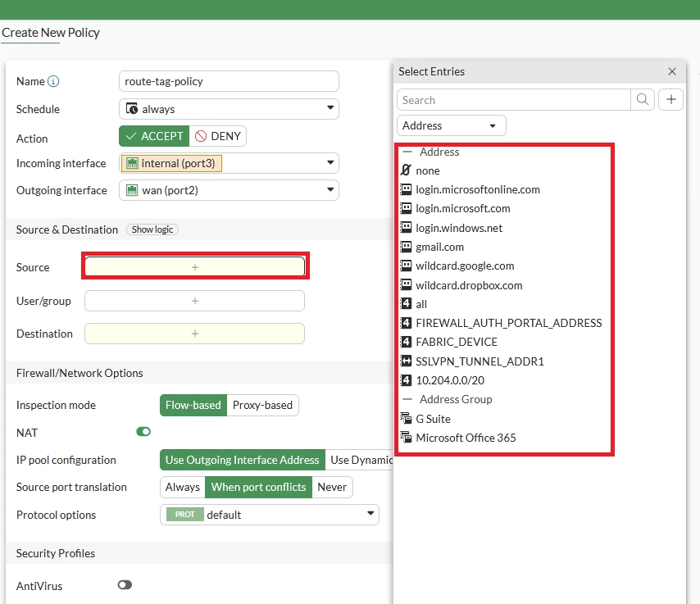Select the FABRIC_DEVICE entry

[x=457, y=342]
